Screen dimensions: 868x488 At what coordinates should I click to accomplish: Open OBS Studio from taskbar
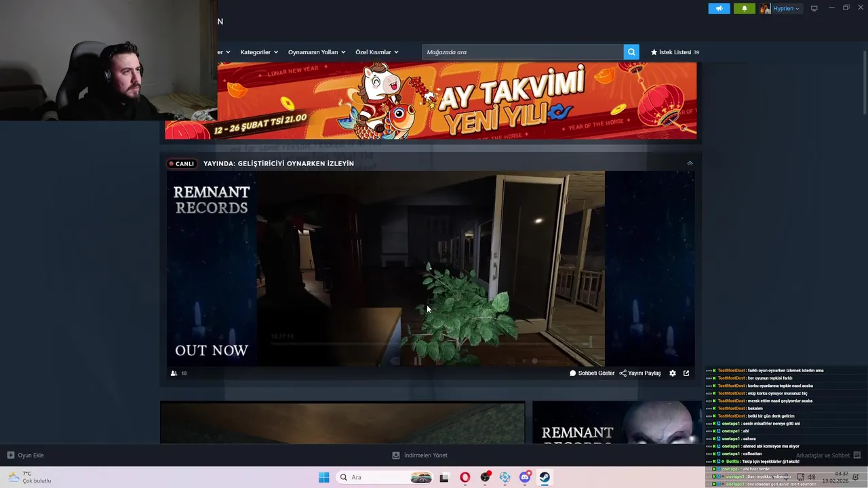tap(485, 477)
